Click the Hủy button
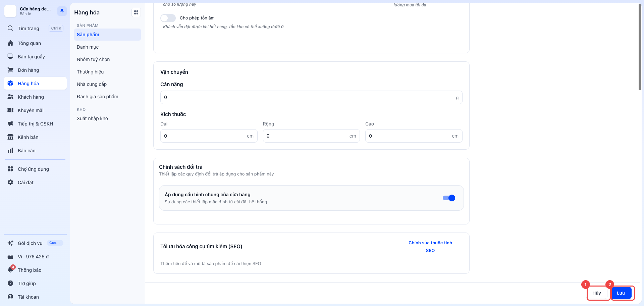The image size is (644, 306). (597, 293)
